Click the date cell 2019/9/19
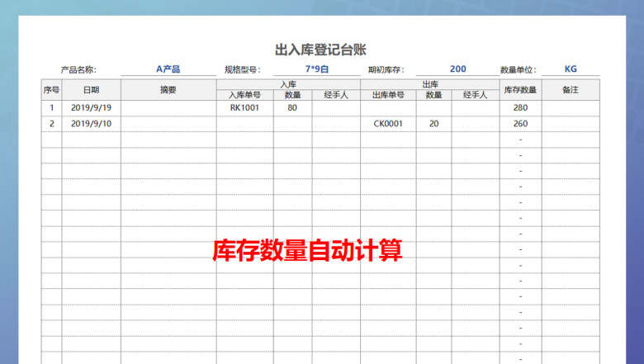The image size is (644, 364). pyautogui.click(x=91, y=108)
